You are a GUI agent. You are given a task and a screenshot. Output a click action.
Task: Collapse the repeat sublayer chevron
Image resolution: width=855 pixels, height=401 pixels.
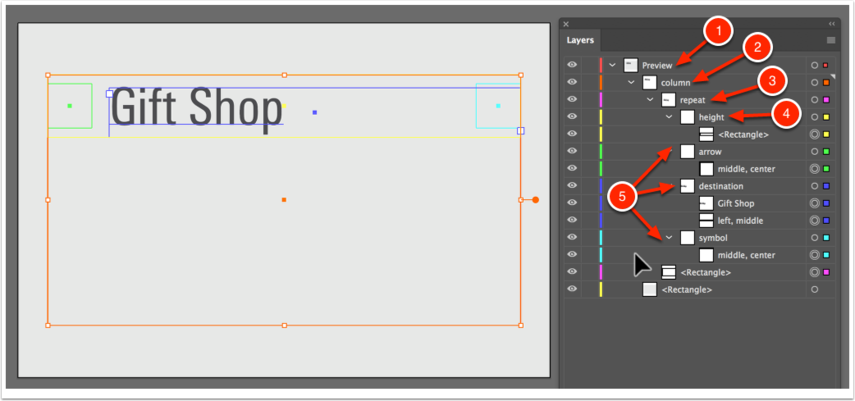650,100
